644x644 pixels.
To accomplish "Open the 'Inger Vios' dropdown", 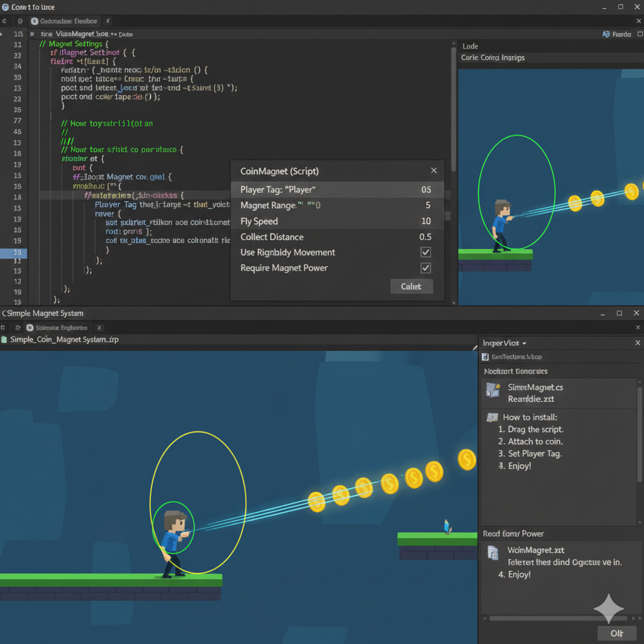I will tap(504, 343).
